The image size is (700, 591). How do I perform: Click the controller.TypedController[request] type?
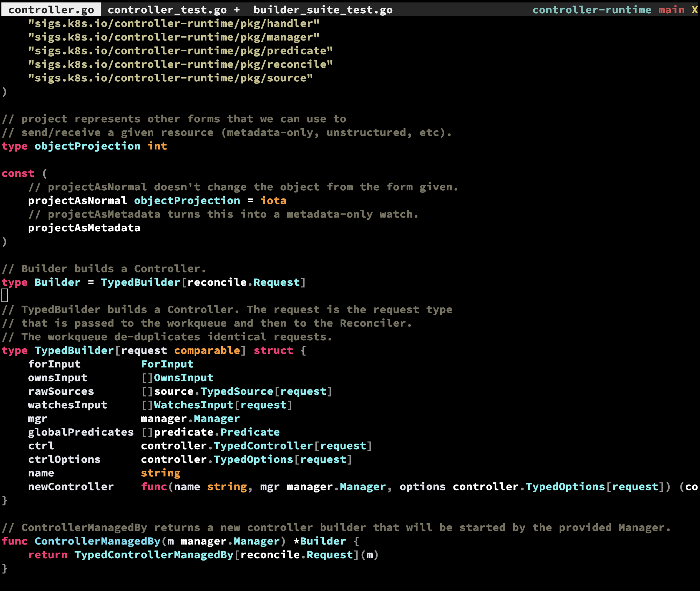tap(257, 446)
